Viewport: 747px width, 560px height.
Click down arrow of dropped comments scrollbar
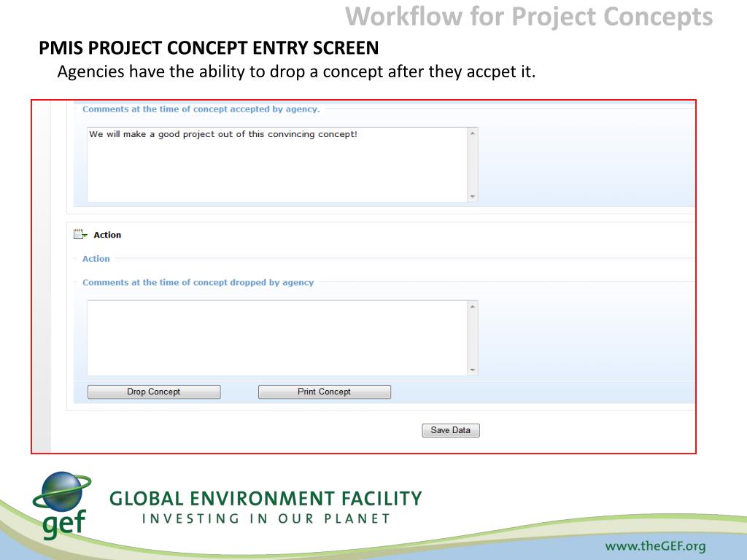click(473, 370)
